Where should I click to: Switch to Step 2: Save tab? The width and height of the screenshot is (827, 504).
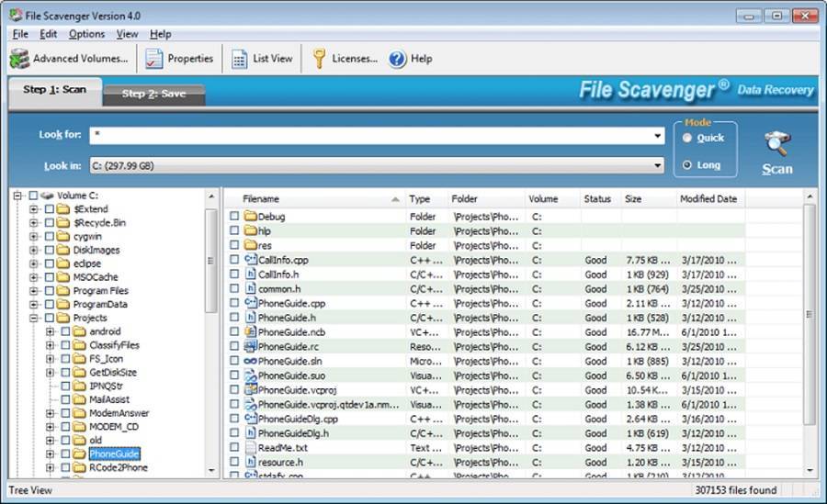(153, 94)
